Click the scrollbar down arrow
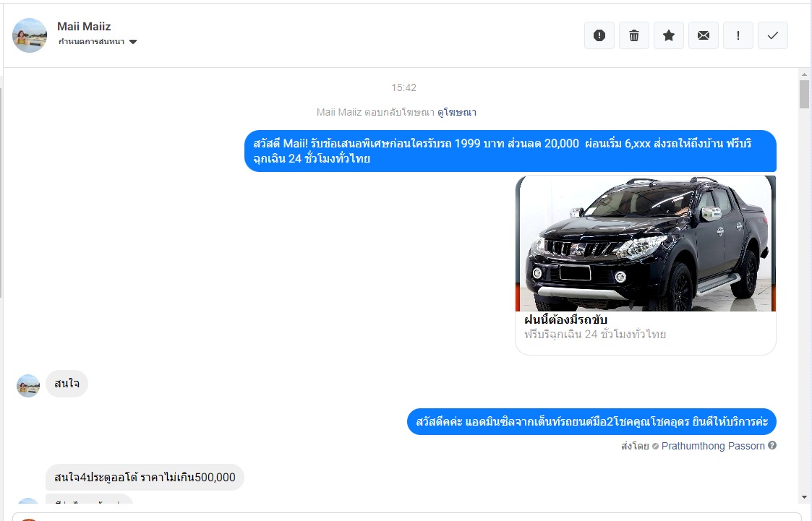Image resolution: width=812 pixels, height=521 pixels. pos(804,497)
